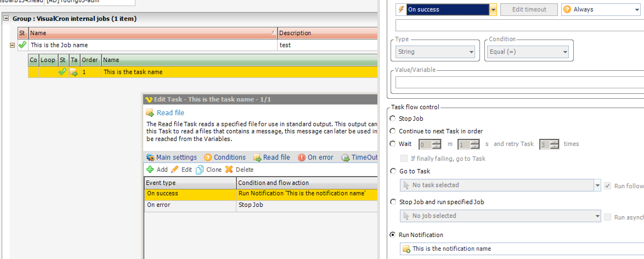The image size is (644, 259).
Task: Click the Delete X icon
Action: 229,170
